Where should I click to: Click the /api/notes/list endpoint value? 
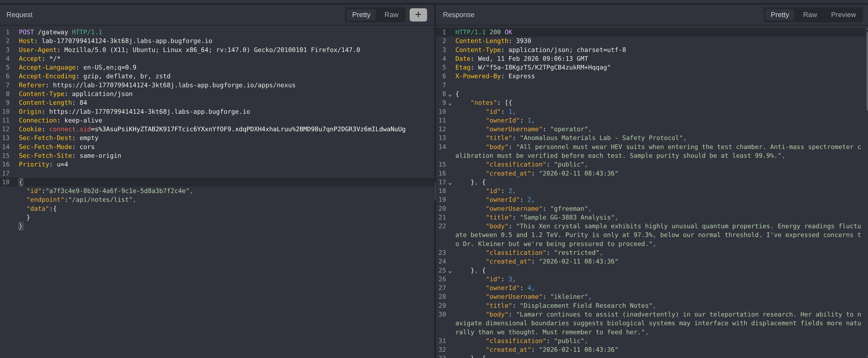tap(100, 199)
